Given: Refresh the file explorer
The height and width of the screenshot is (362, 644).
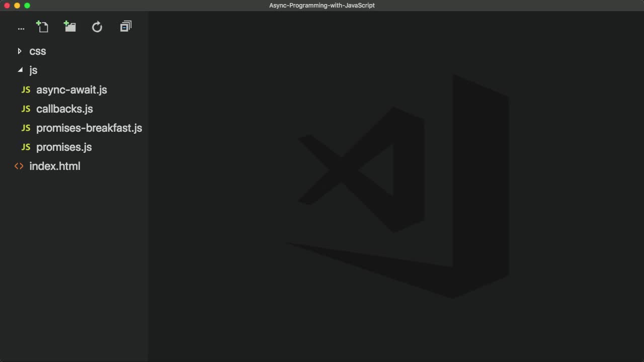Looking at the screenshot, I should click(97, 27).
